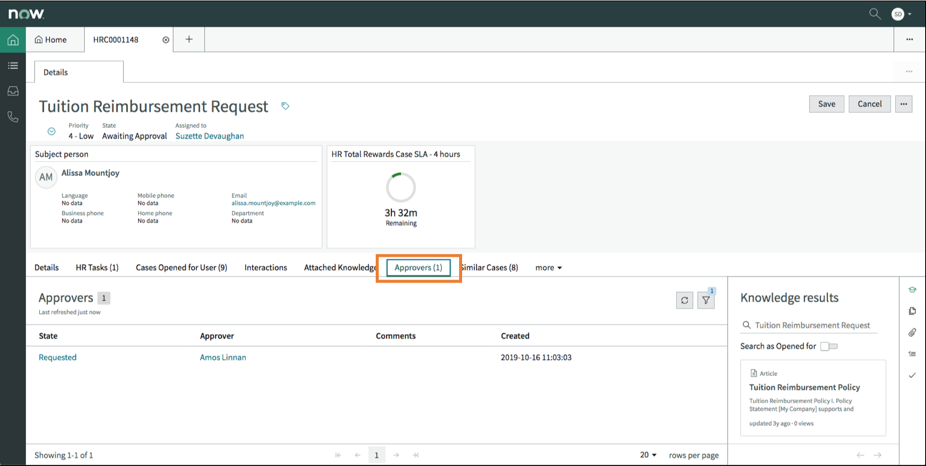Sort by the Comments column header

(396, 336)
